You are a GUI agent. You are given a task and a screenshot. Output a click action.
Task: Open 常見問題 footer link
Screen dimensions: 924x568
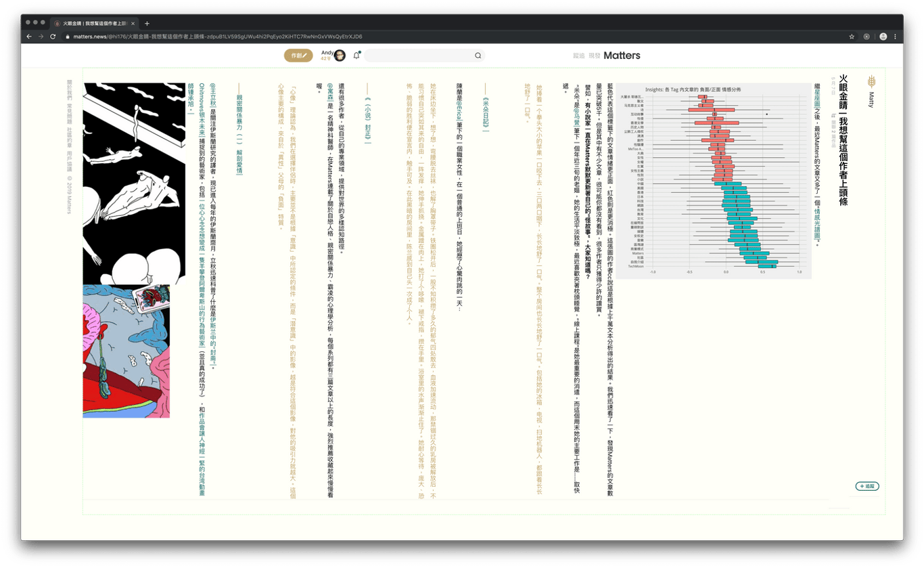tap(70, 113)
